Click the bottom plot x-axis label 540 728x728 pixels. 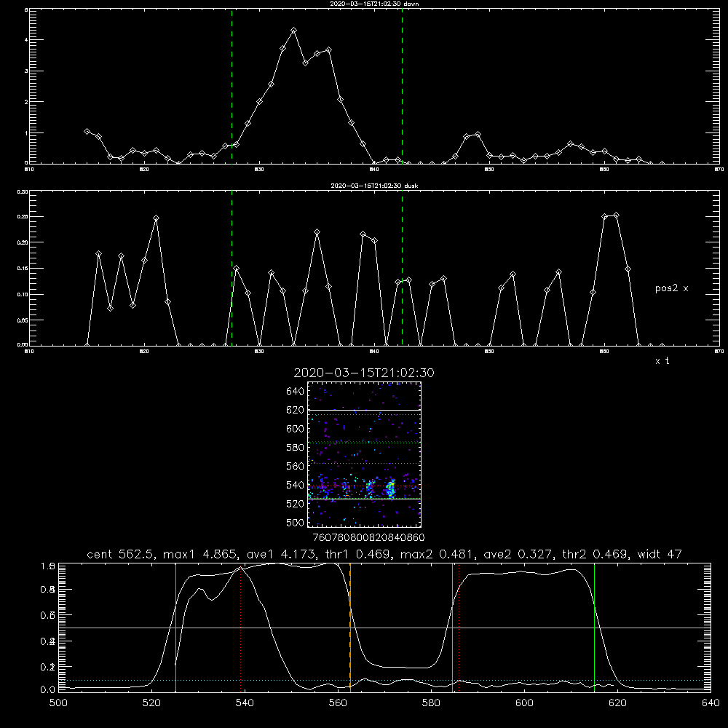[x=245, y=703]
